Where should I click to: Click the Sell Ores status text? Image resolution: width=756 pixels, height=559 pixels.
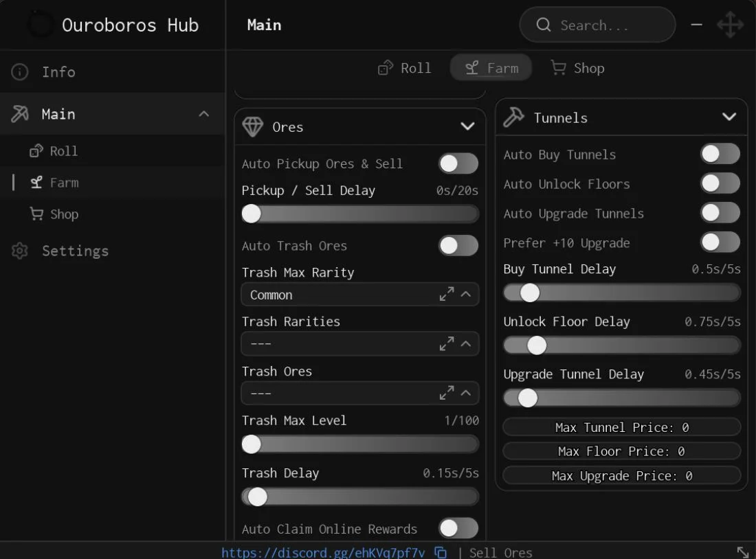coord(500,552)
